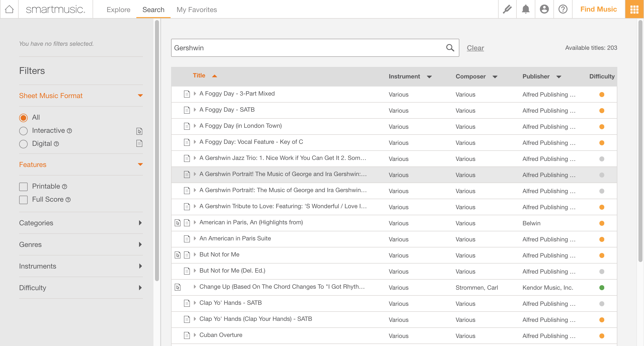644x346 pixels.
Task: Enable the Full Score checkbox
Action: (23, 200)
